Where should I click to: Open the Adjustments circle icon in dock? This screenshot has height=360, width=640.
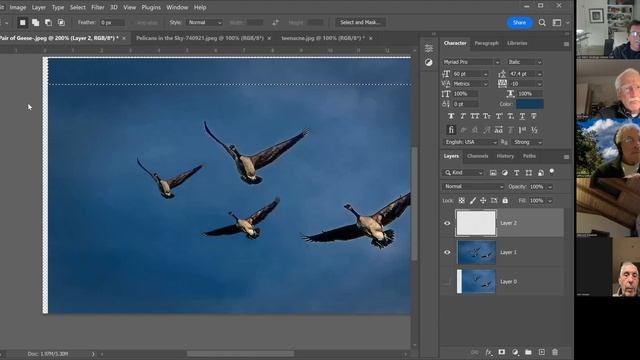pyautogui.click(x=429, y=62)
